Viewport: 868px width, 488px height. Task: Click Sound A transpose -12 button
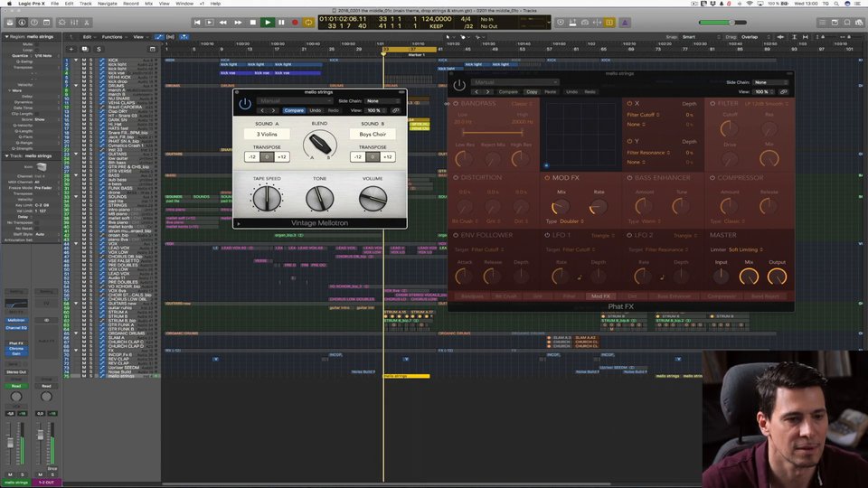point(252,157)
